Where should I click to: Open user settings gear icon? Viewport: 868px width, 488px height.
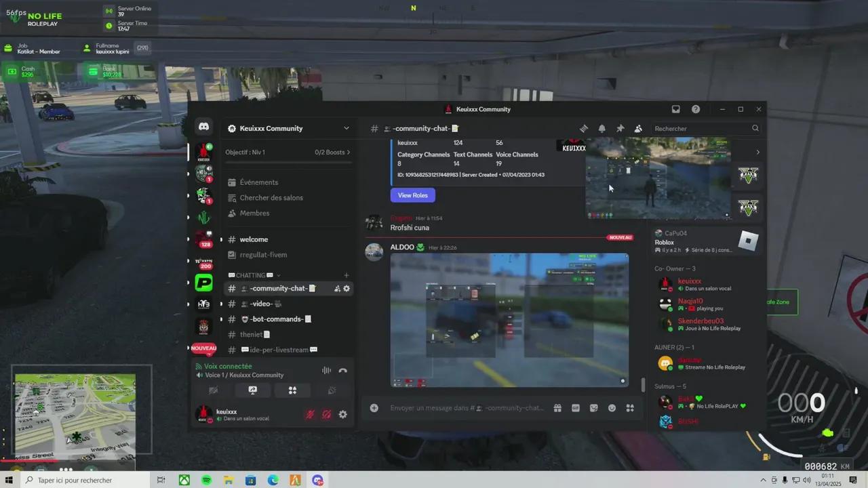click(342, 414)
